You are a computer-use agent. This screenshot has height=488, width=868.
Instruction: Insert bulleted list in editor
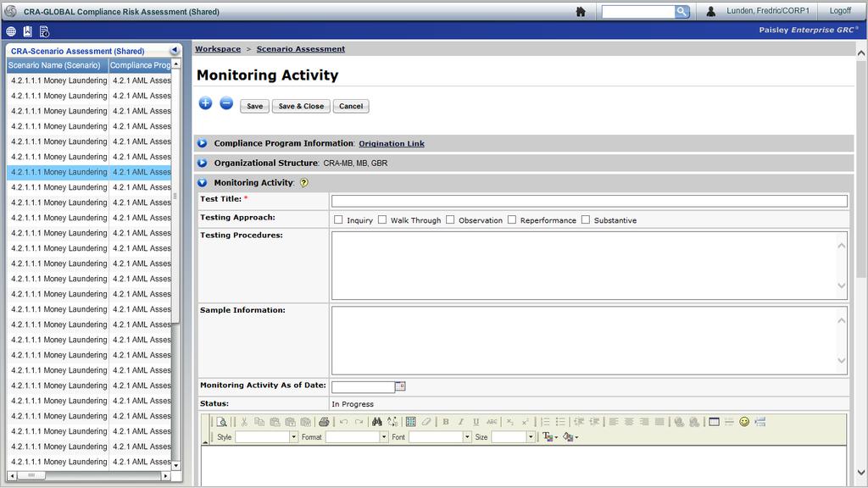(x=560, y=422)
